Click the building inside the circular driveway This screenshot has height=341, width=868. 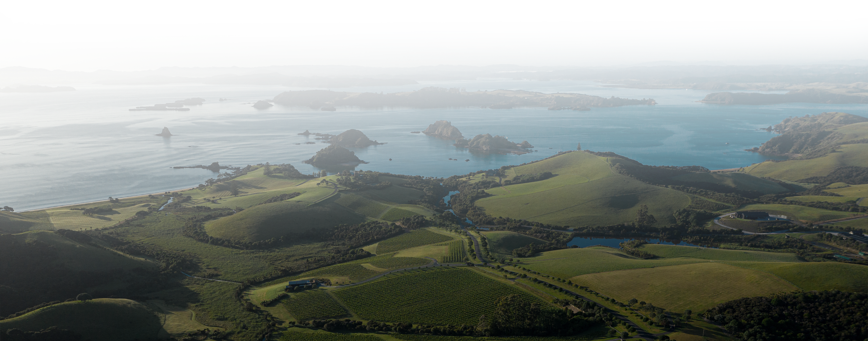point(753,215)
